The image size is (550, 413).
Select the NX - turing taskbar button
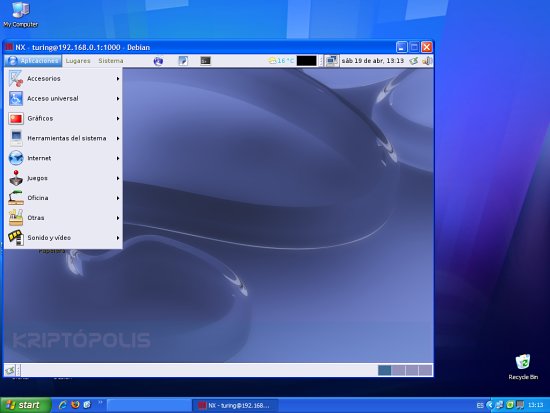(x=235, y=405)
